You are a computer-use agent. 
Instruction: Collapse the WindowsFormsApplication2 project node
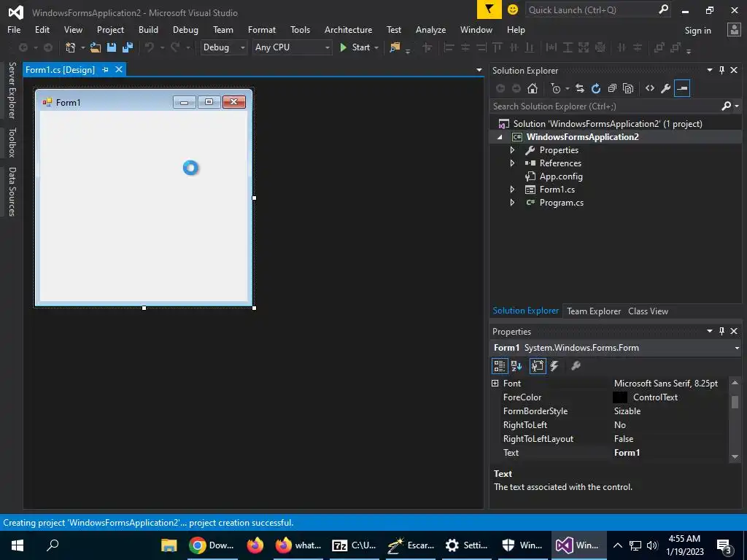(500, 137)
